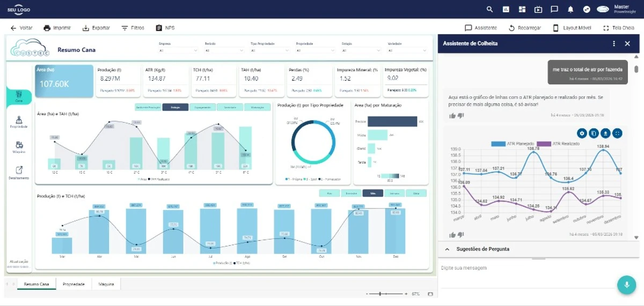Click the Produção (t) 8.297M card

(118, 81)
